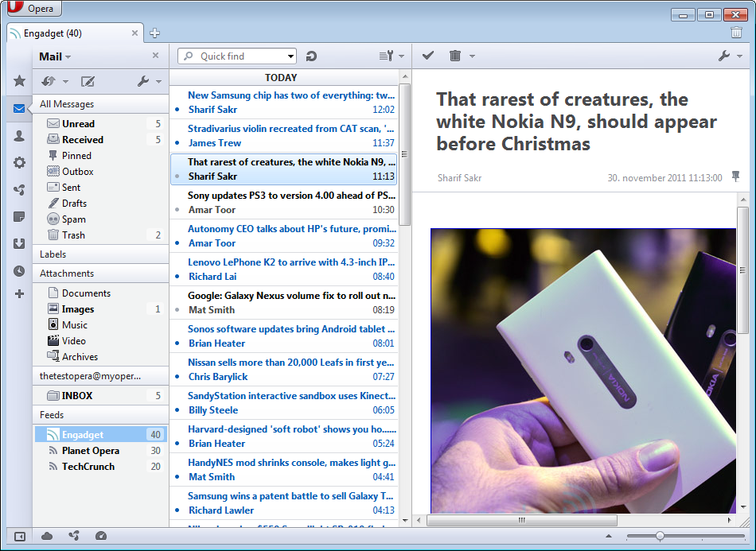This screenshot has height=551, width=756.
Task: Open mail panel wrench settings
Action: pyautogui.click(x=143, y=81)
